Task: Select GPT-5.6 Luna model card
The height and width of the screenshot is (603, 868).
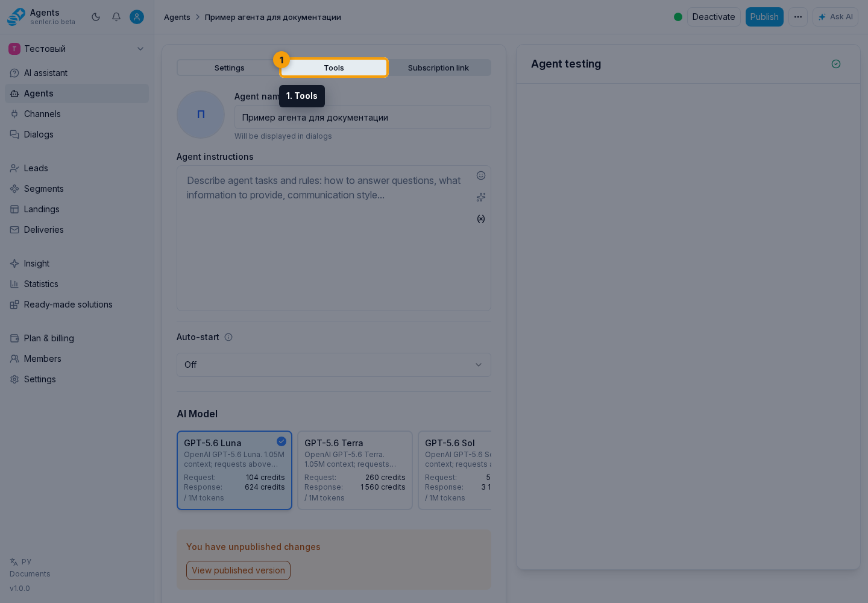Action: [234, 470]
